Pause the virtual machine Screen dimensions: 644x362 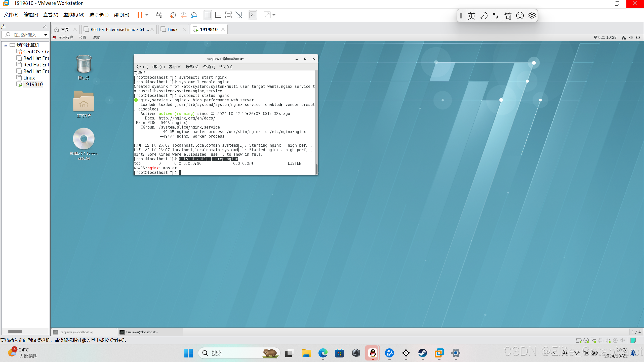pos(140,15)
